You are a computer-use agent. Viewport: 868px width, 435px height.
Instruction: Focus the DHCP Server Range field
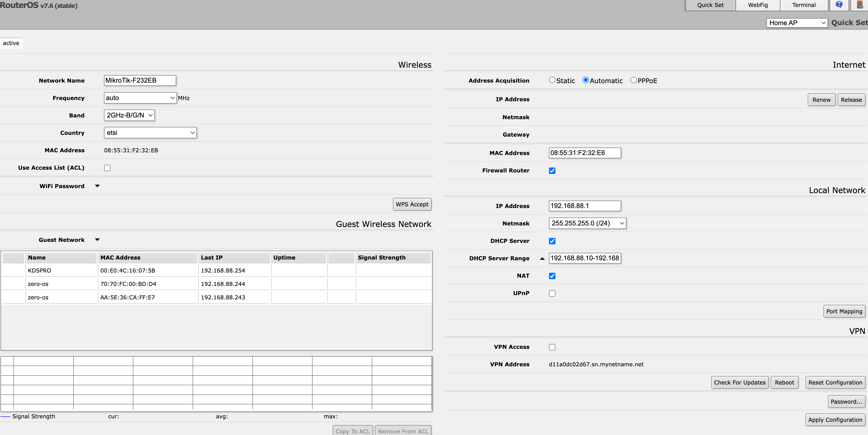click(585, 258)
